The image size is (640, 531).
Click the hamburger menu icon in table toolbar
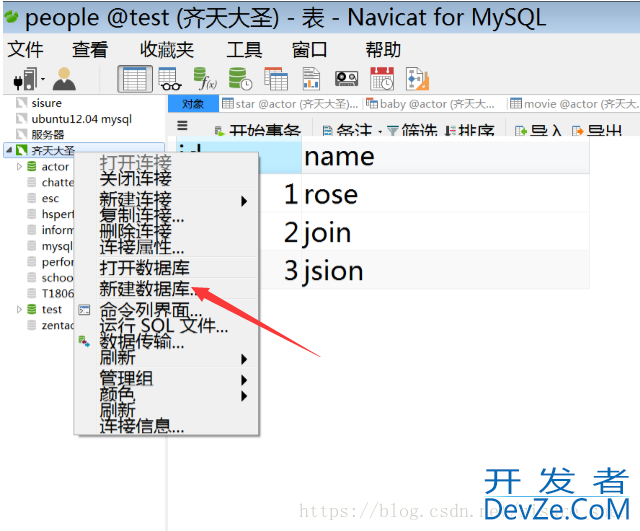tap(182, 125)
